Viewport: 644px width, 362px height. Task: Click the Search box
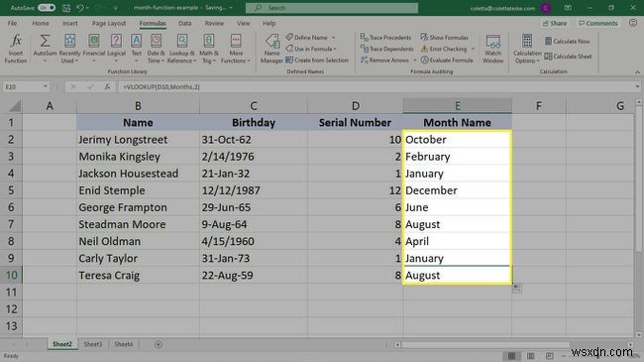pos(332,8)
